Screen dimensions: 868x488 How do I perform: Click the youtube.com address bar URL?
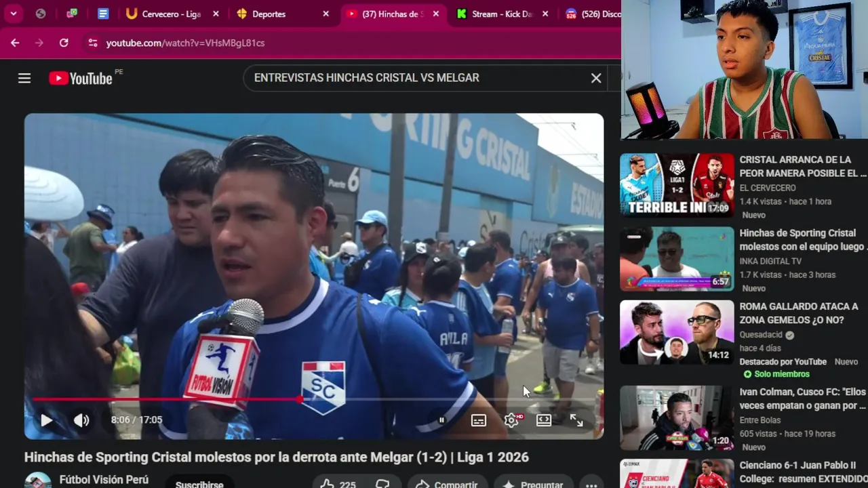[185, 43]
